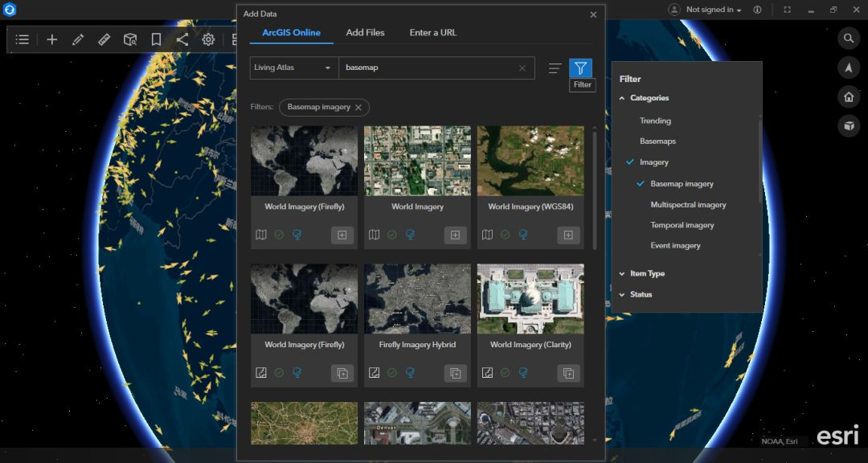Click the Filter funnel icon

pos(580,68)
